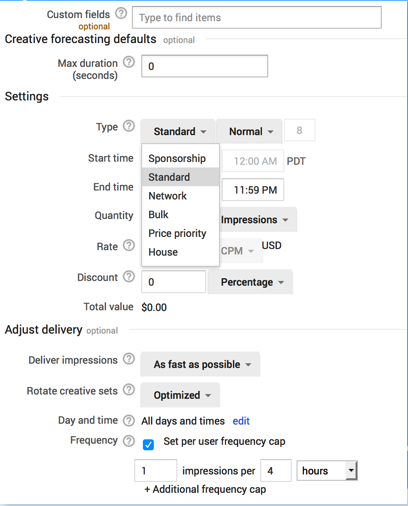Click the Custom fields search input
The height and width of the screenshot is (506, 408).
[x=257, y=17]
